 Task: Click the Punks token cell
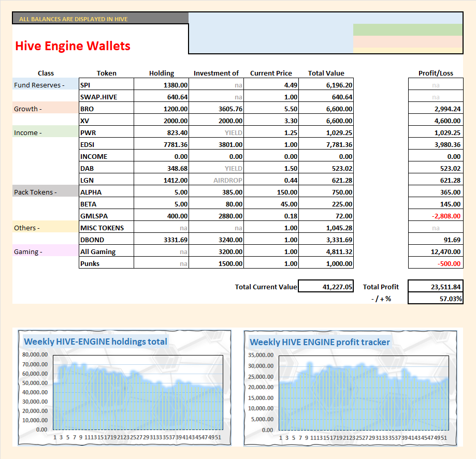point(106,262)
